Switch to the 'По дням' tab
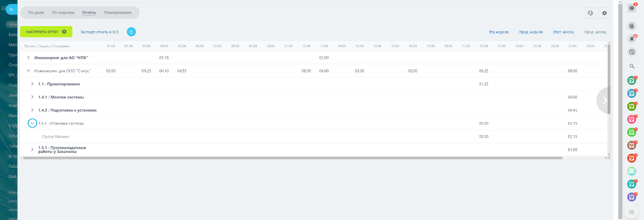The width and height of the screenshot is (644, 220). coord(35,12)
